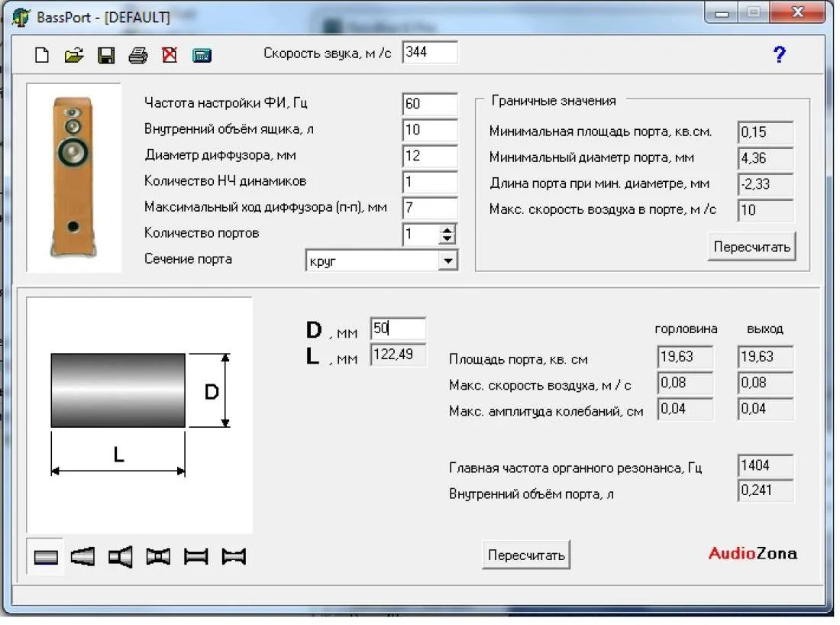The width and height of the screenshot is (840, 625).
Task: Click the Минимальный диаметр порта value 4,36
Action: pyautogui.click(x=765, y=158)
